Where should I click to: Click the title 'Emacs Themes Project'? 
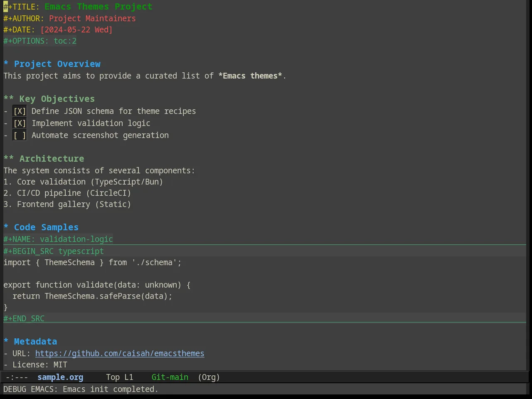(x=99, y=7)
